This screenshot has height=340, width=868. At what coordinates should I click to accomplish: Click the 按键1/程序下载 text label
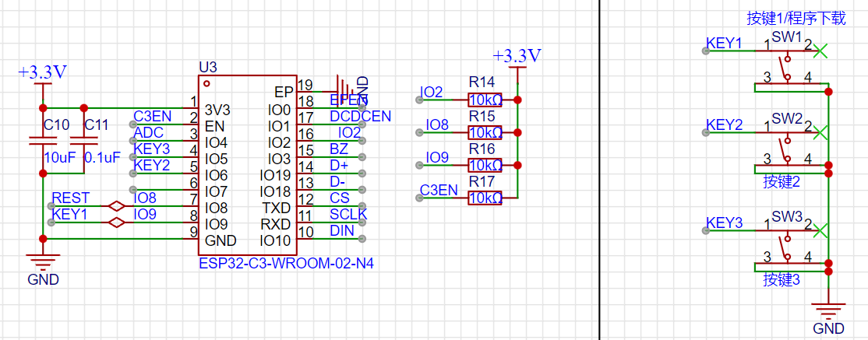coord(796,19)
